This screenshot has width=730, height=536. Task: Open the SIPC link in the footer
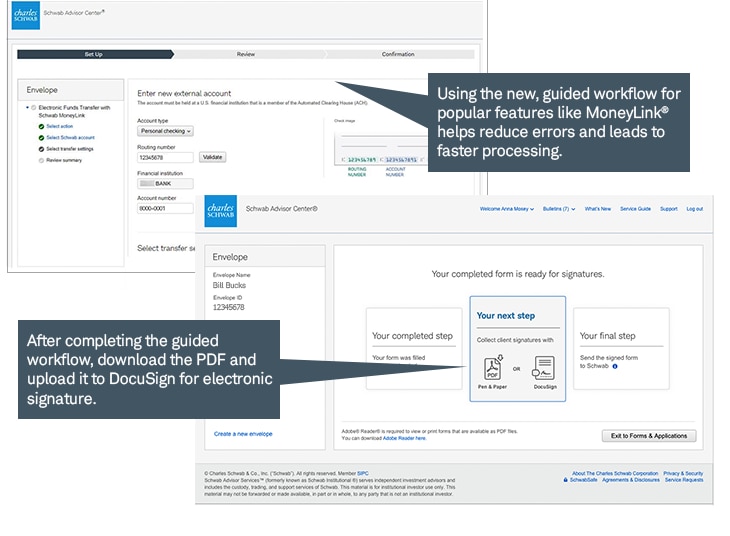tap(363, 474)
